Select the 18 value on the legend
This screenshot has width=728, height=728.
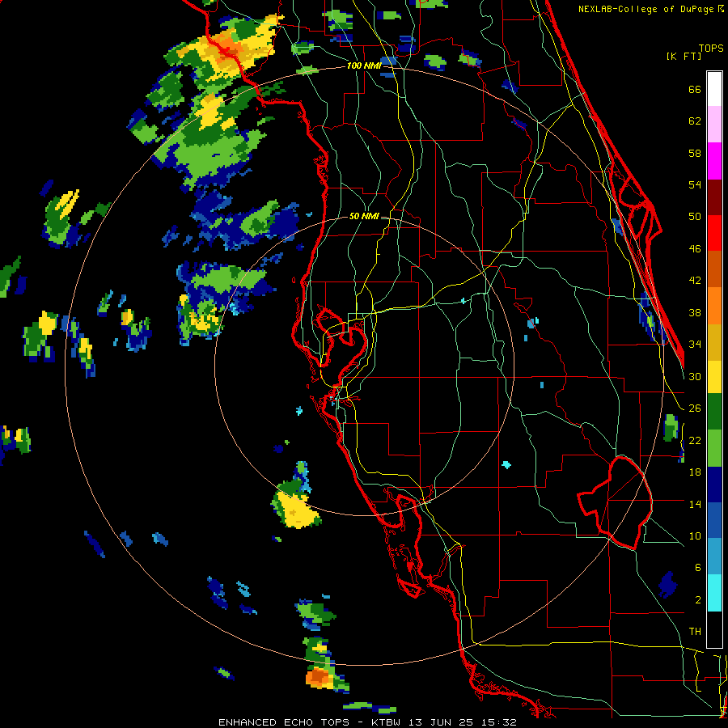click(x=695, y=472)
